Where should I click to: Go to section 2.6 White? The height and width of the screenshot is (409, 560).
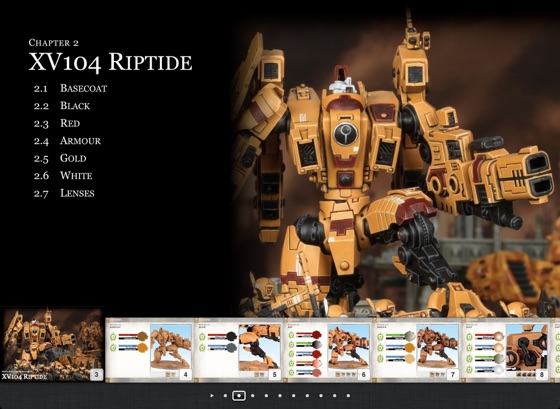coord(63,176)
